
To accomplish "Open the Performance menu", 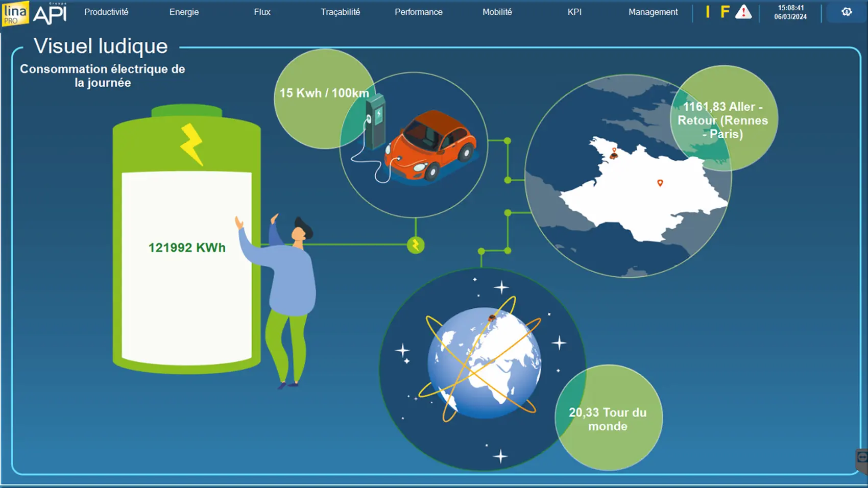I will 418,12.
